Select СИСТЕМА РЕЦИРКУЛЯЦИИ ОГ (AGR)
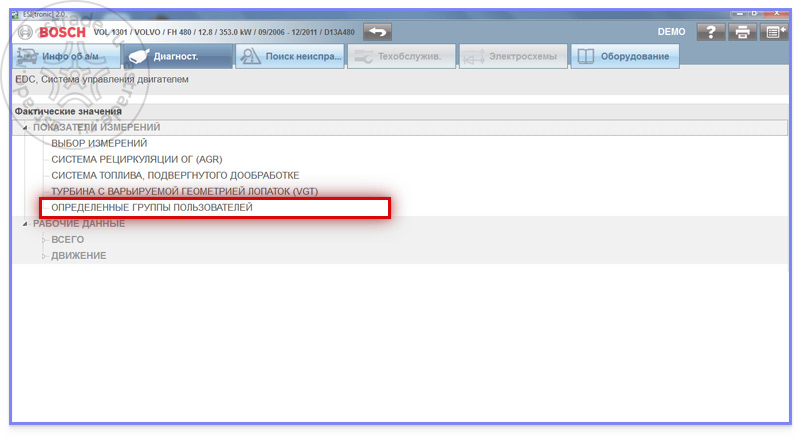Screen dimensions: 799x437 point(137,159)
